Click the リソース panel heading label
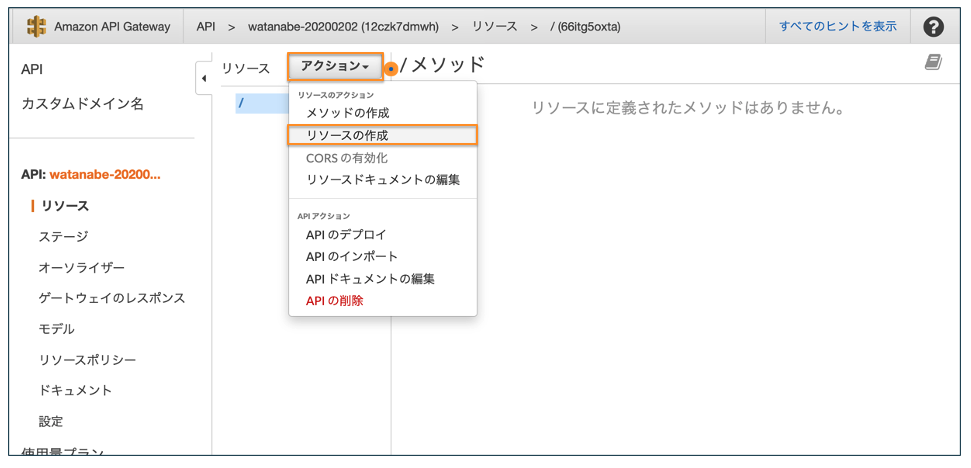Viewport: 971px width, 468px height. point(246,69)
